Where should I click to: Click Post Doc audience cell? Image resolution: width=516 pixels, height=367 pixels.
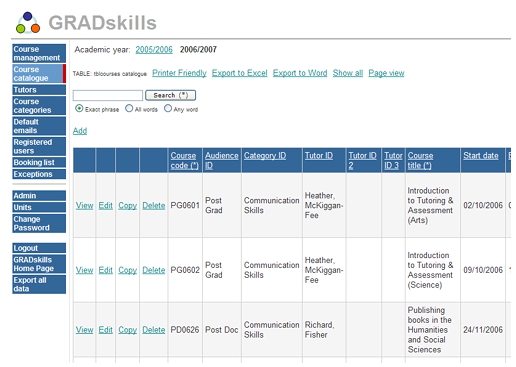tap(222, 330)
